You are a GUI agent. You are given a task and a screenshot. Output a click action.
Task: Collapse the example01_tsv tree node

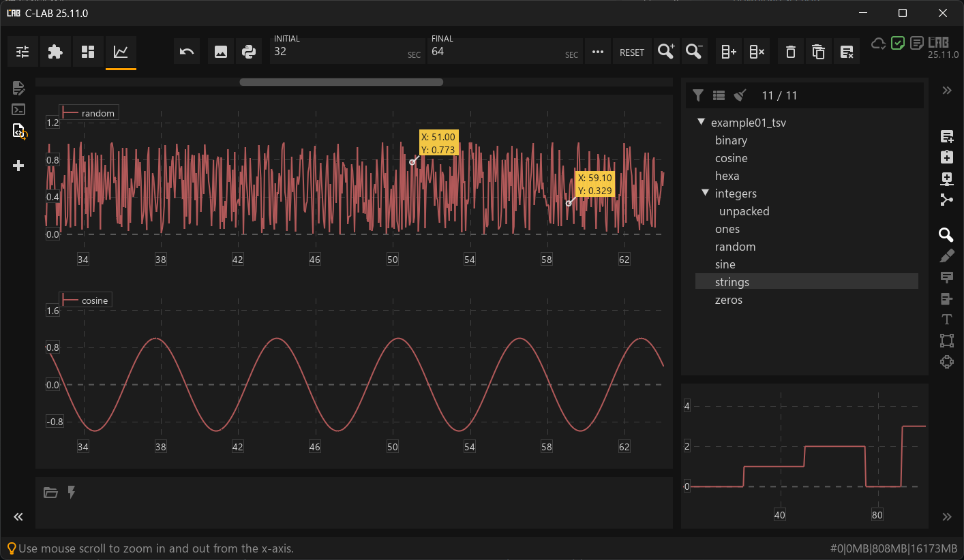click(x=701, y=123)
